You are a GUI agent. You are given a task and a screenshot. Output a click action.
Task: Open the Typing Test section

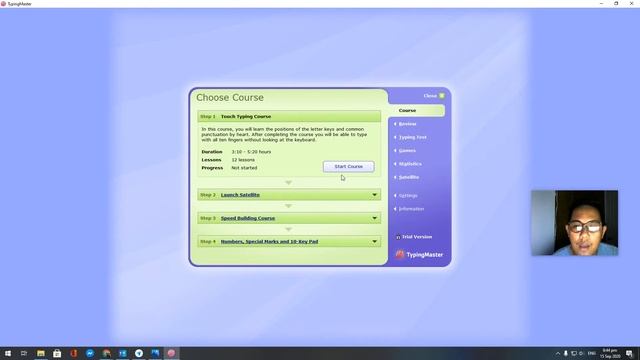tap(412, 138)
